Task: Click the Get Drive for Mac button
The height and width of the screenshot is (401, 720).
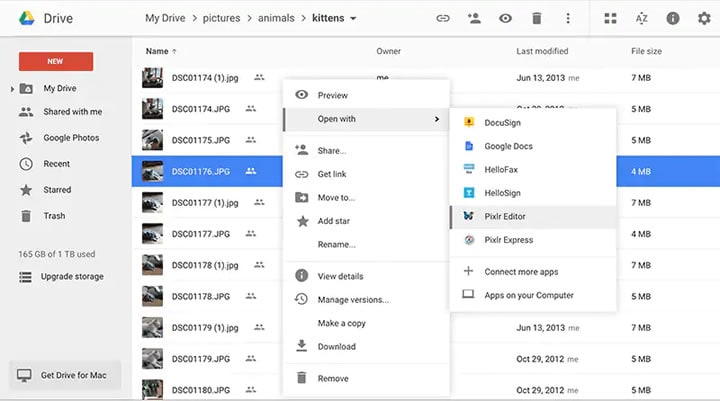Action: [64, 375]
